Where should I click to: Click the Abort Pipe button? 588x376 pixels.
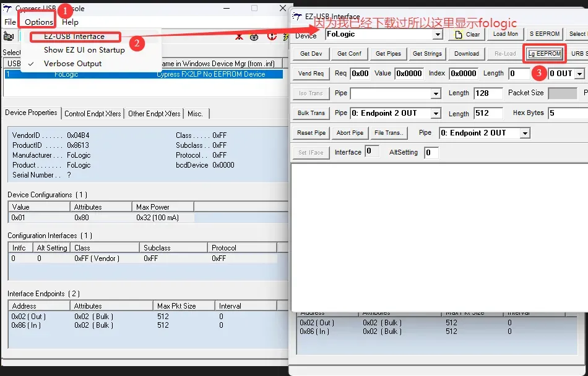[350, 133]
